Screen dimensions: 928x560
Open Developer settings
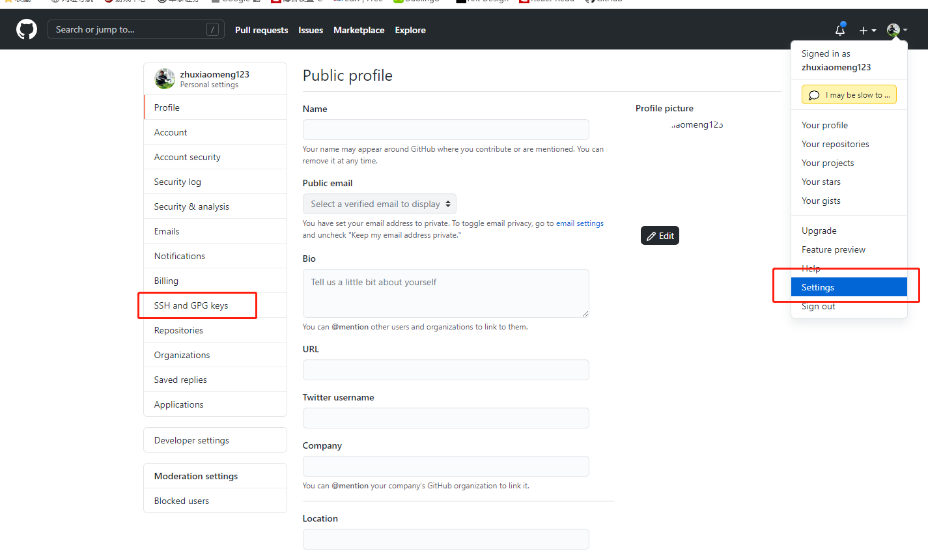(x=216, y=440)
